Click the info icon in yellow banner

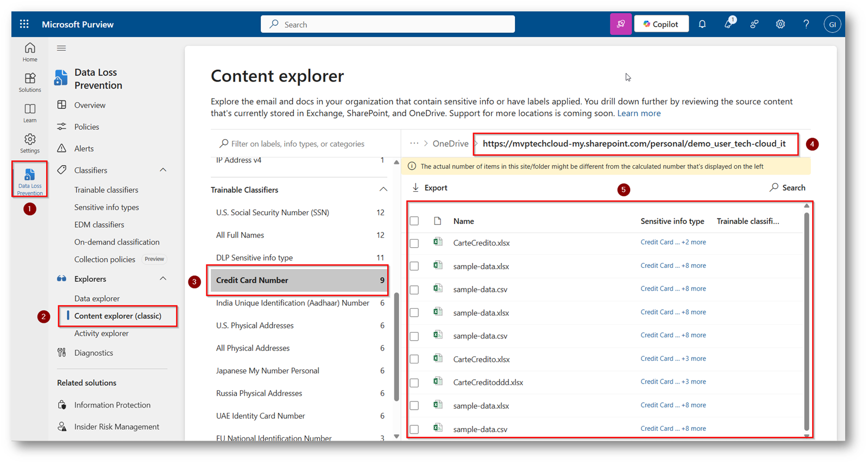[412, 166]
